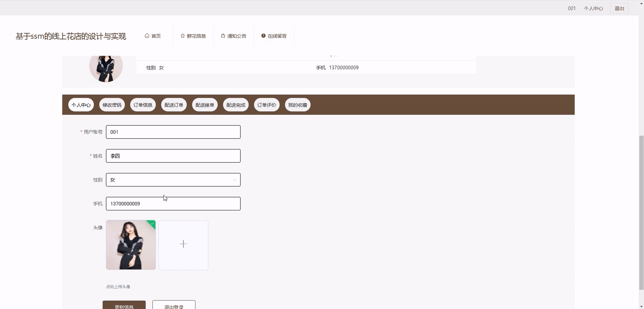Switch to the 修改密码 tab
644x309 pixels.
112,105
